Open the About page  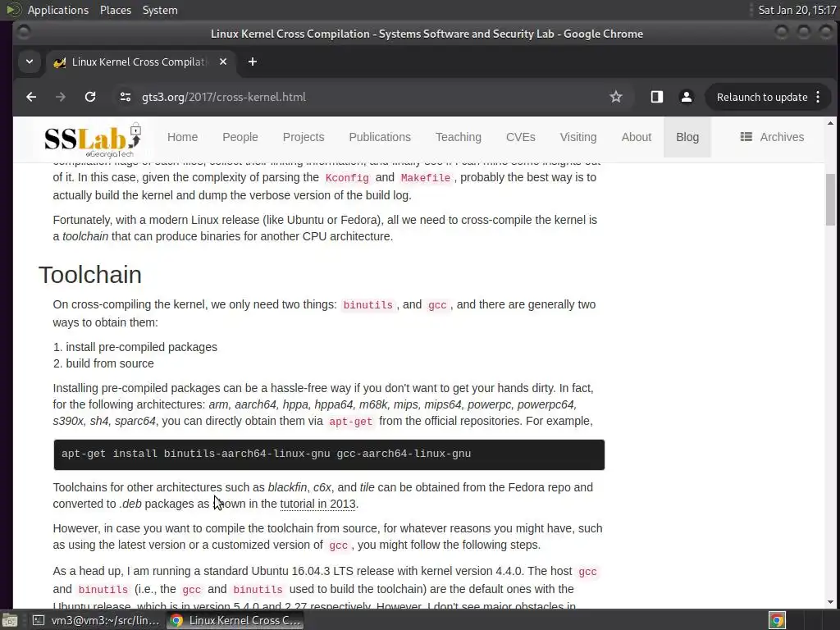(x=636, y=137)
